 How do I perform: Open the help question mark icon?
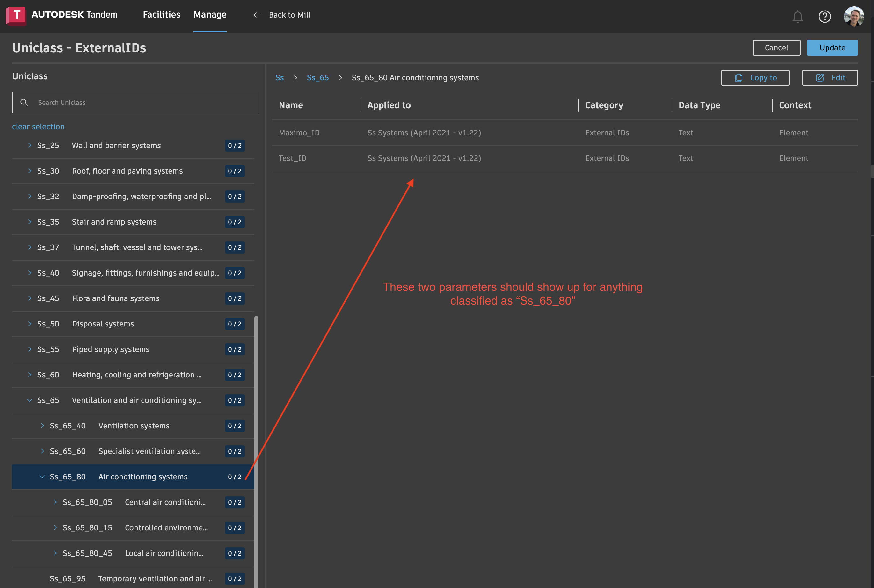[825, 17]
